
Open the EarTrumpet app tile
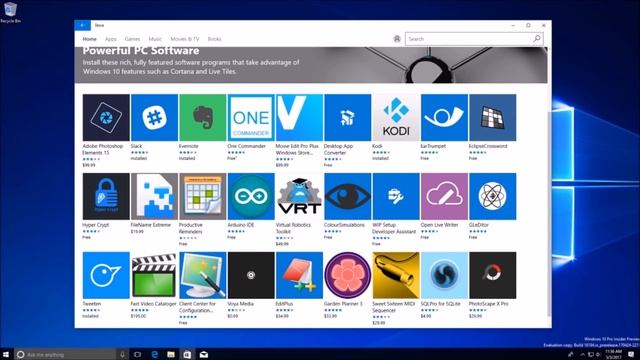[x=444, y=118]
